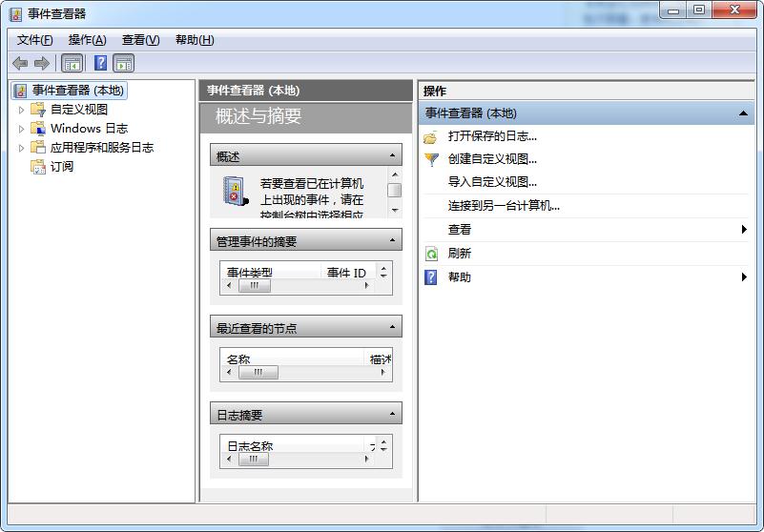Viewport: 764px width, 532px height.
Task: Click the 事件 ID column header
Action: (347, 273)
